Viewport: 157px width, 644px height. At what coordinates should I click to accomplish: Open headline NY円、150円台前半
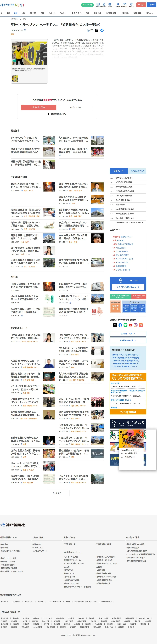[x=123, y=182]
